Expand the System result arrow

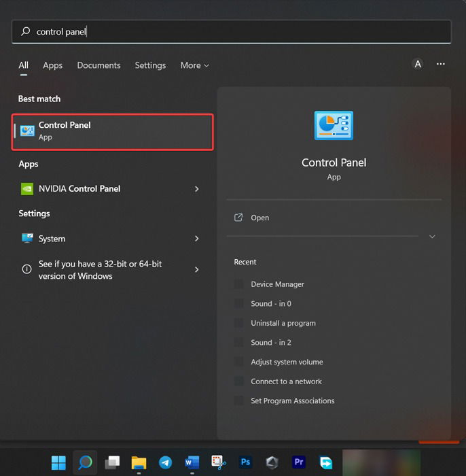197,239
